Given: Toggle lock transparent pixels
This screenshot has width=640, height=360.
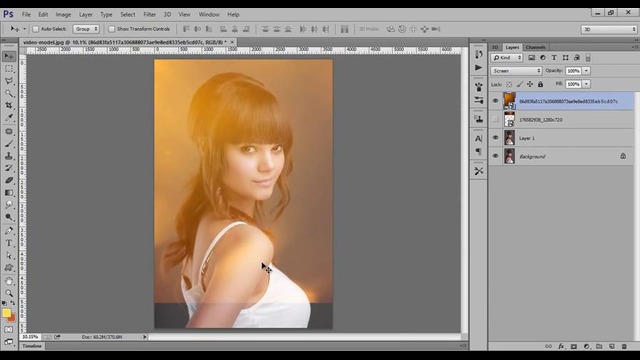Looking at the screenshot, I should (x=509, y=84).
